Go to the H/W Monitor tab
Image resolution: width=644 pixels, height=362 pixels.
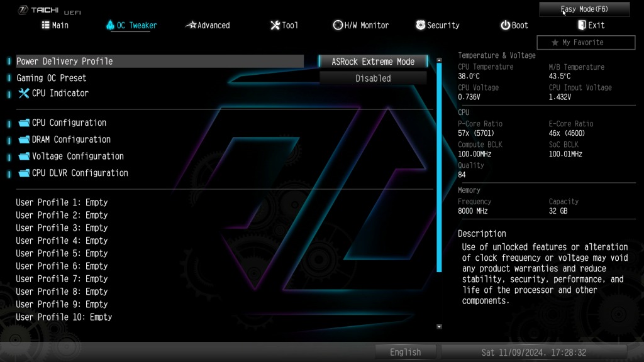pyautogui.click(x=360, y=25)
